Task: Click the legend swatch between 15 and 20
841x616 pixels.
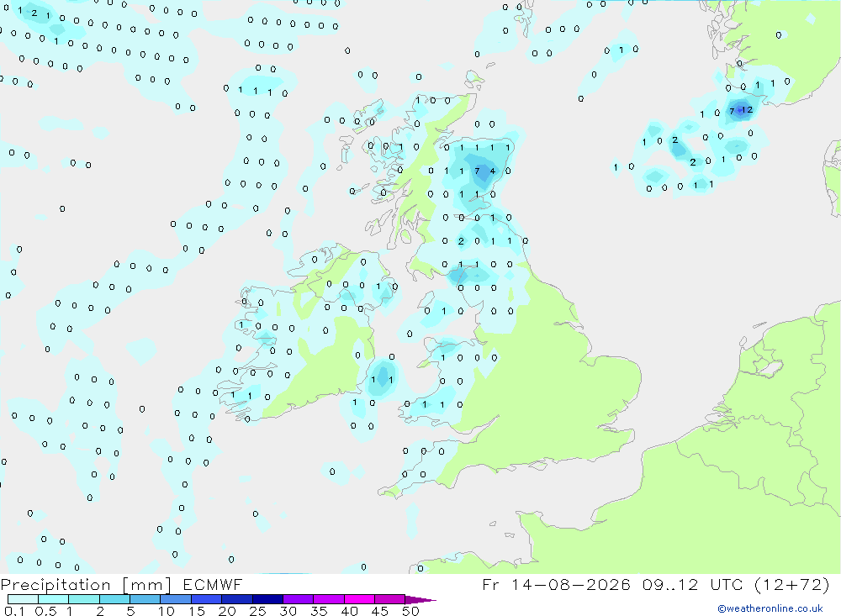Action: 207,599
